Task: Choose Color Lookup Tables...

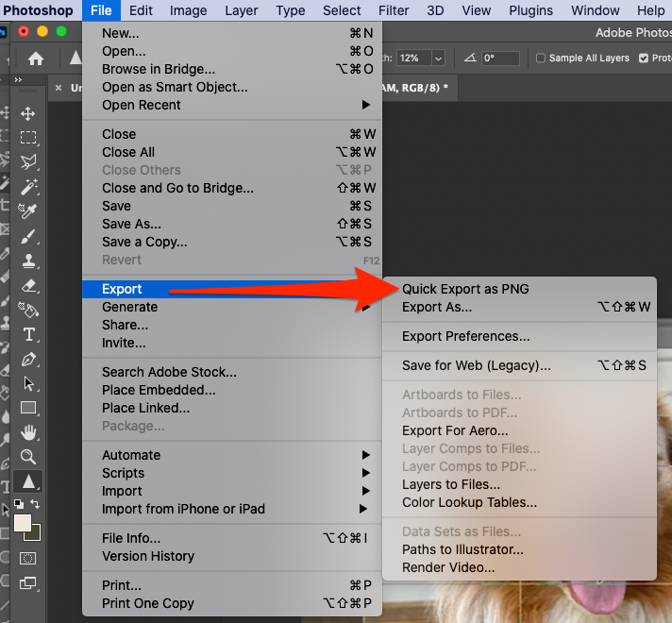Action: pyautogui.click(x=519, y=502)
